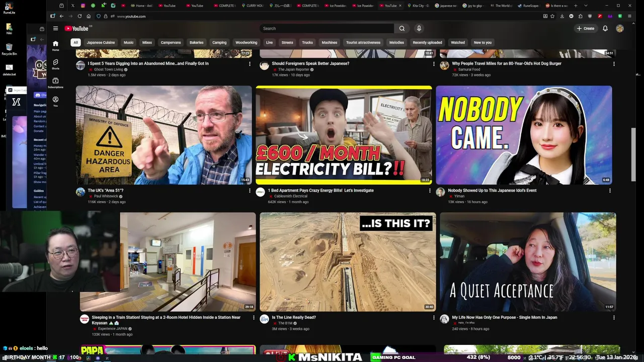Open delete.bat desktop file

(9, 69)
